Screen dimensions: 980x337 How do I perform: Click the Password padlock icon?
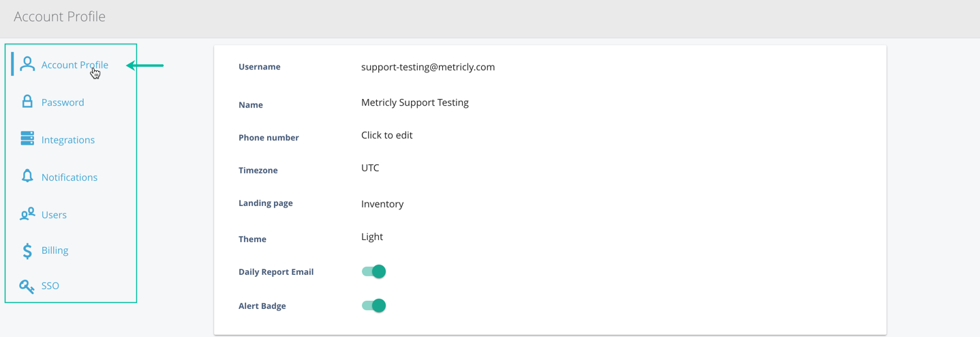click(x=27, y=102)
